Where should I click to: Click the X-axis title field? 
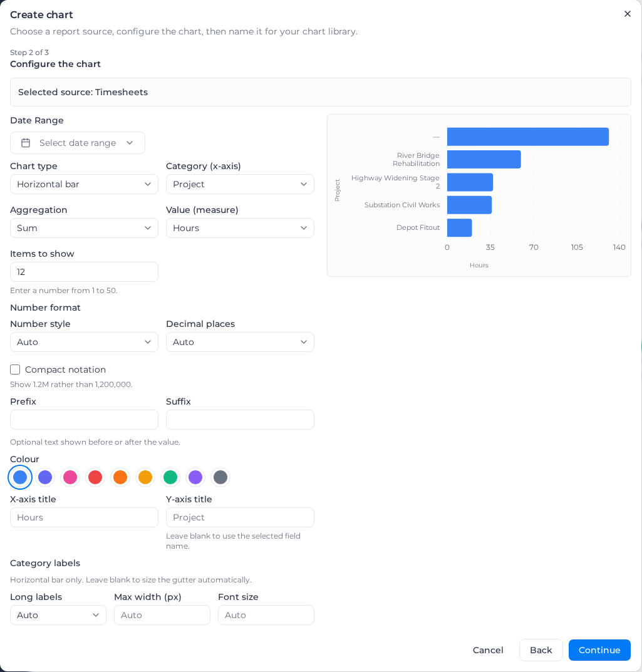pyautogui.click(x=84, y=517)
